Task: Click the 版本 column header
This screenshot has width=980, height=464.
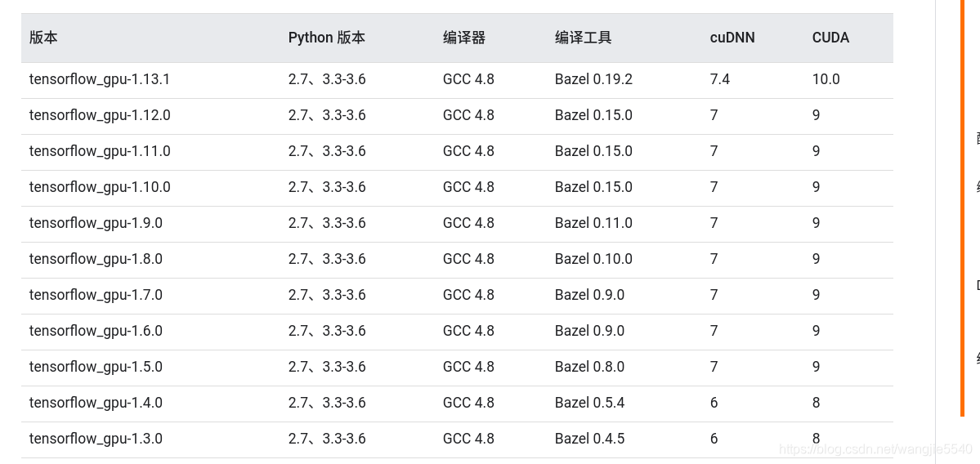Action: point(43,38)
